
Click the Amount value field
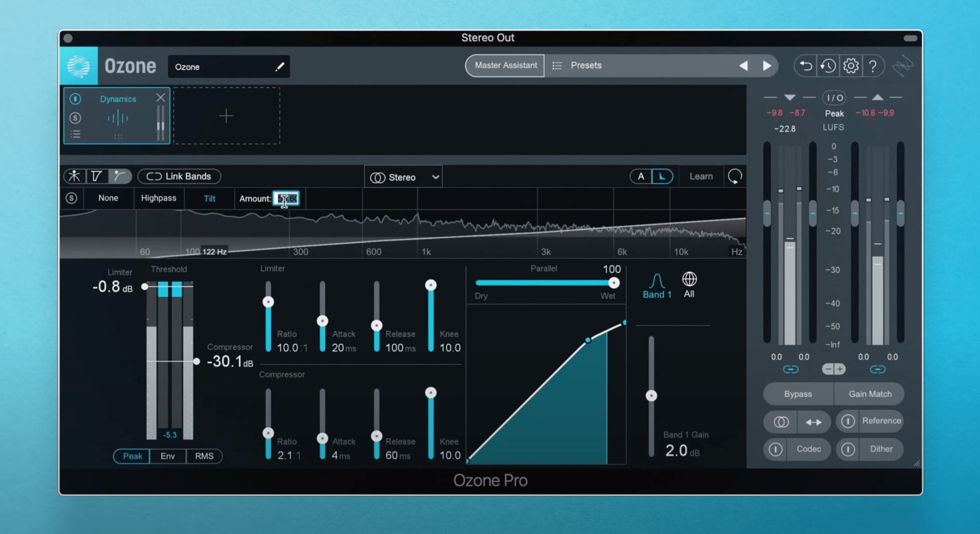287,198
